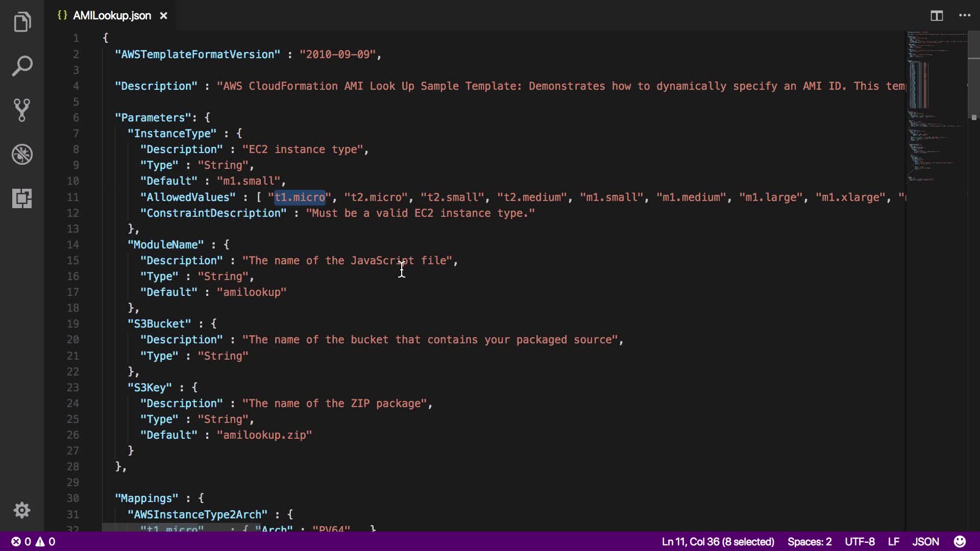
Task: Select the AMILookup.json editor tab
Action: click(111, 16)
